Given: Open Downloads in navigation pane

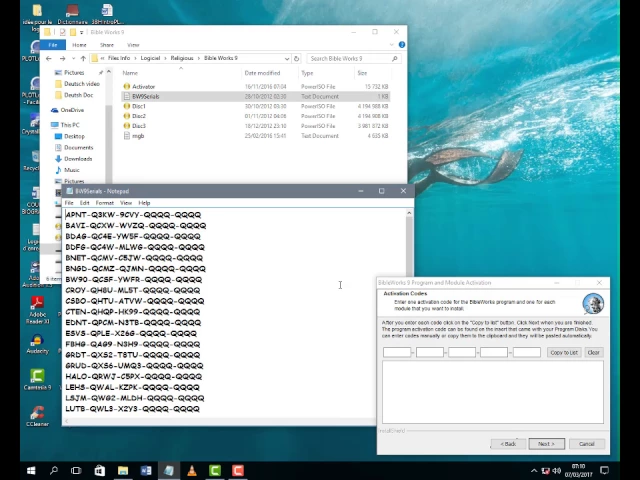Looking at the screenshot, I should click(x=73, y=159).
